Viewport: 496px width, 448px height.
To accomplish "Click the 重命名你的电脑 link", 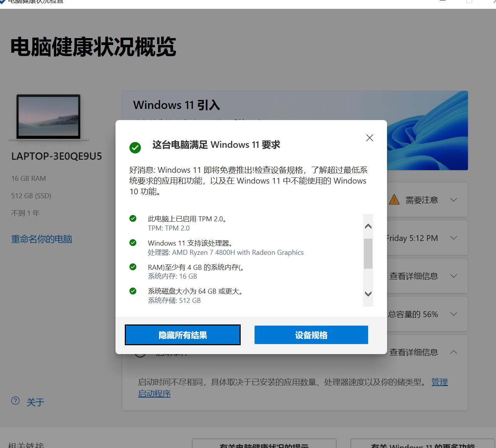I will tap(42, 239).
